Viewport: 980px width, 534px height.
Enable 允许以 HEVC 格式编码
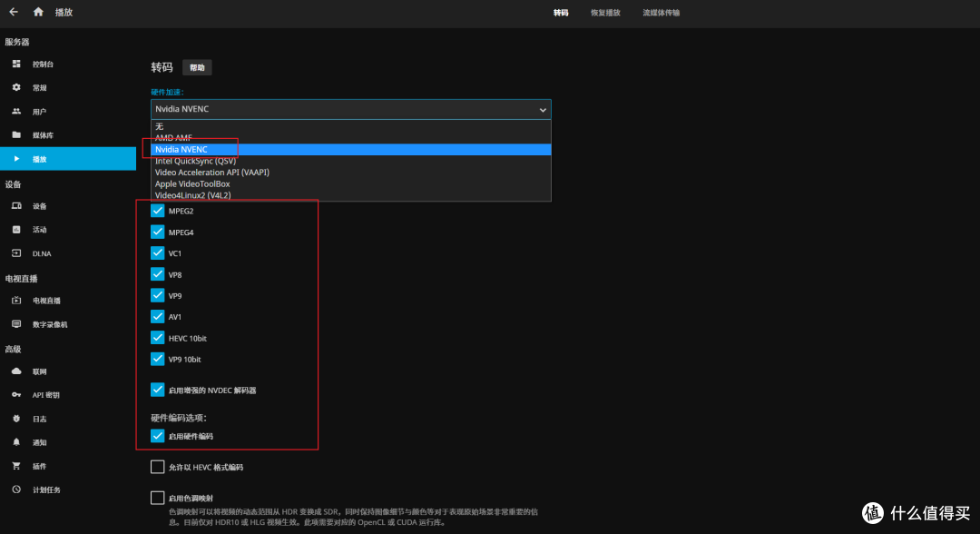pos(158,466)
